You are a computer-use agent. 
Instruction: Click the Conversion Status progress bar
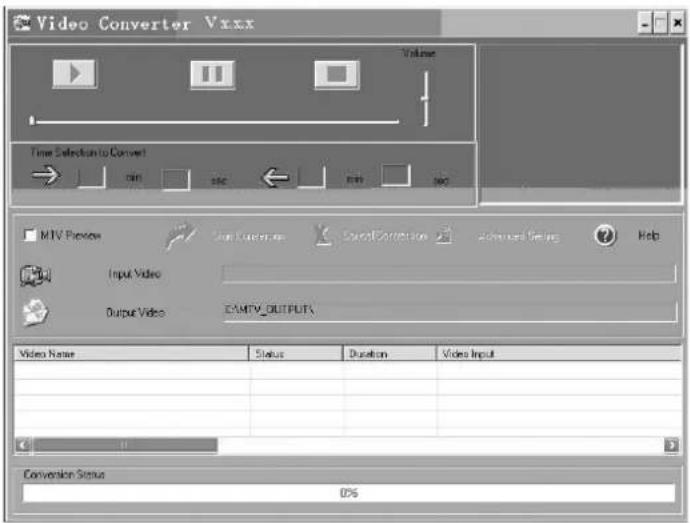349,493
